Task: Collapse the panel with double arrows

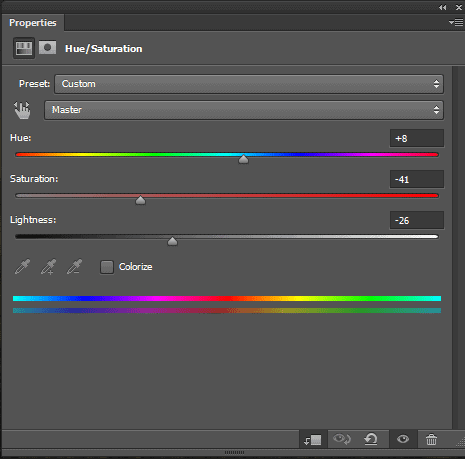Action: pyautogui.click(x=443, y=7)
